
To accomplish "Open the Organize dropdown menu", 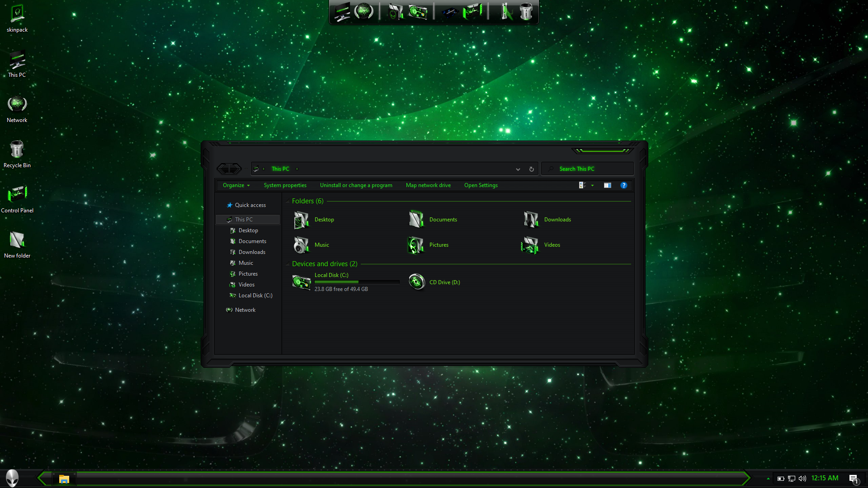I will [236, 185].
